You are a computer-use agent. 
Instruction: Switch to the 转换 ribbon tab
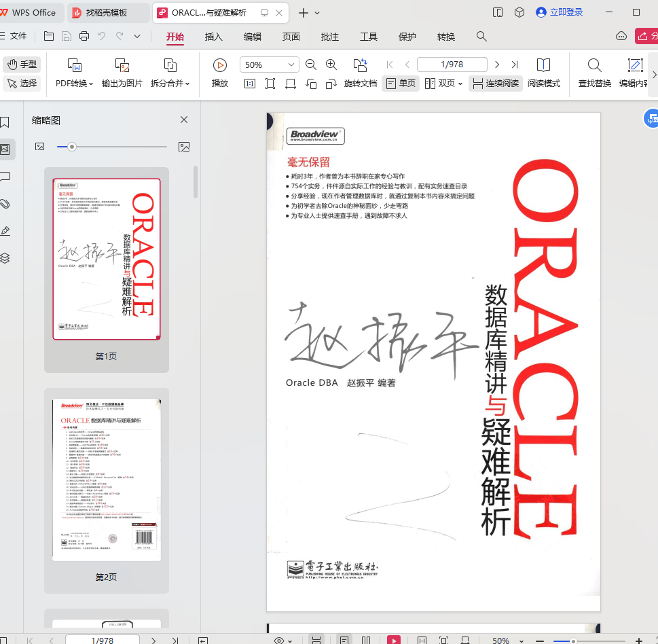pos(445,37)
